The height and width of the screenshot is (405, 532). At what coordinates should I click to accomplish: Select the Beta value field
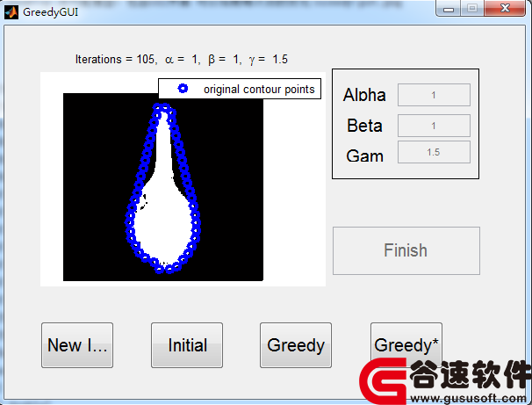434,126
